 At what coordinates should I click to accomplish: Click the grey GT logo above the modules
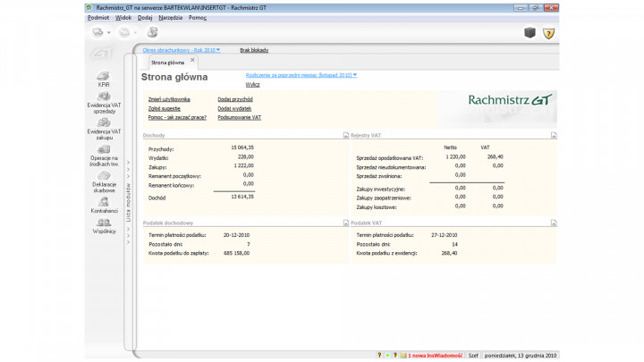101,54
